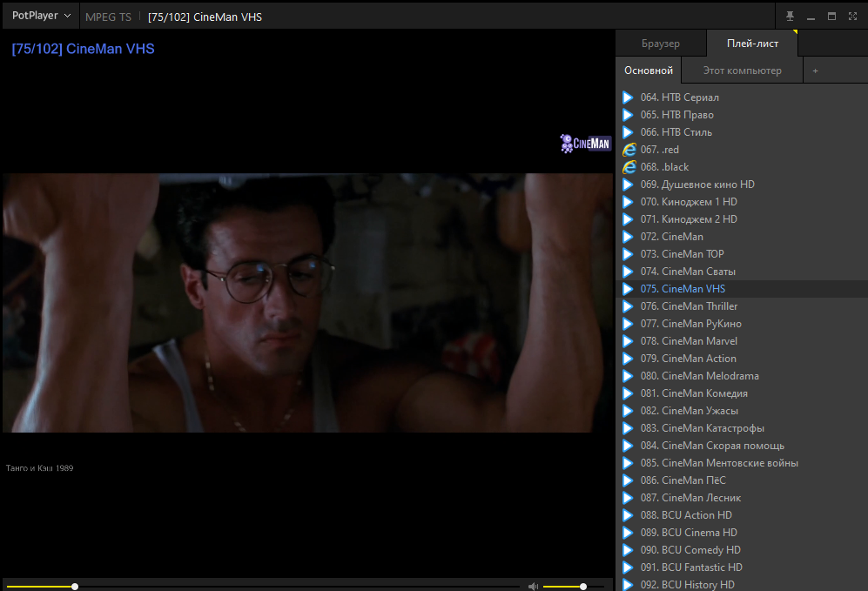Select 073. CineMan TOP channel

682,254
